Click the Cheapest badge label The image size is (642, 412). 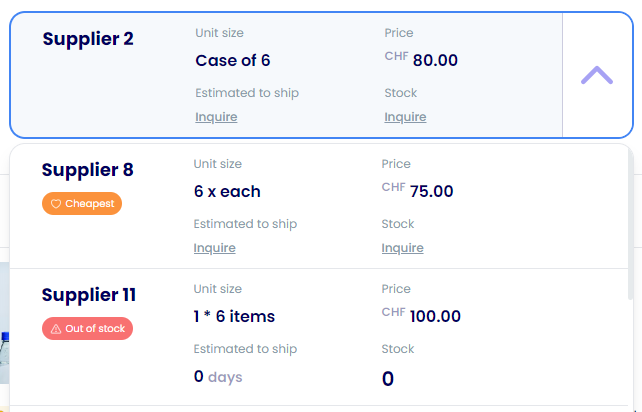tap(90, 204)
